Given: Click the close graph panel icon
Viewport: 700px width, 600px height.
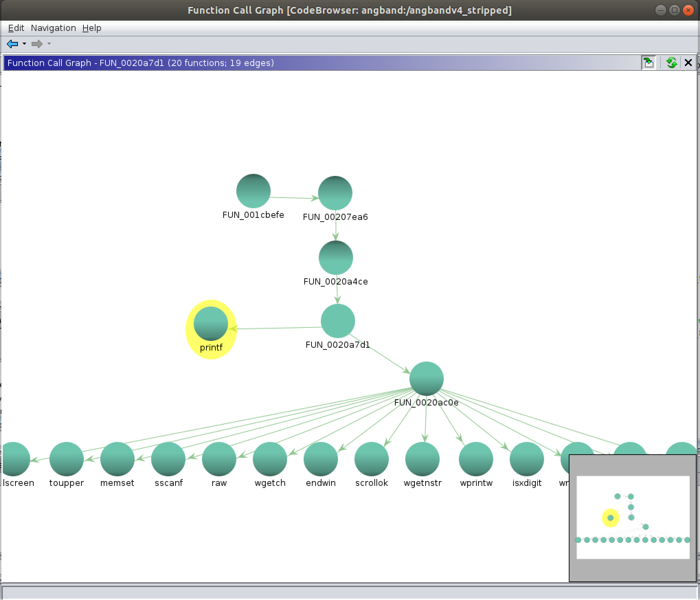Looking at the screenshot, I should point(688,63).
